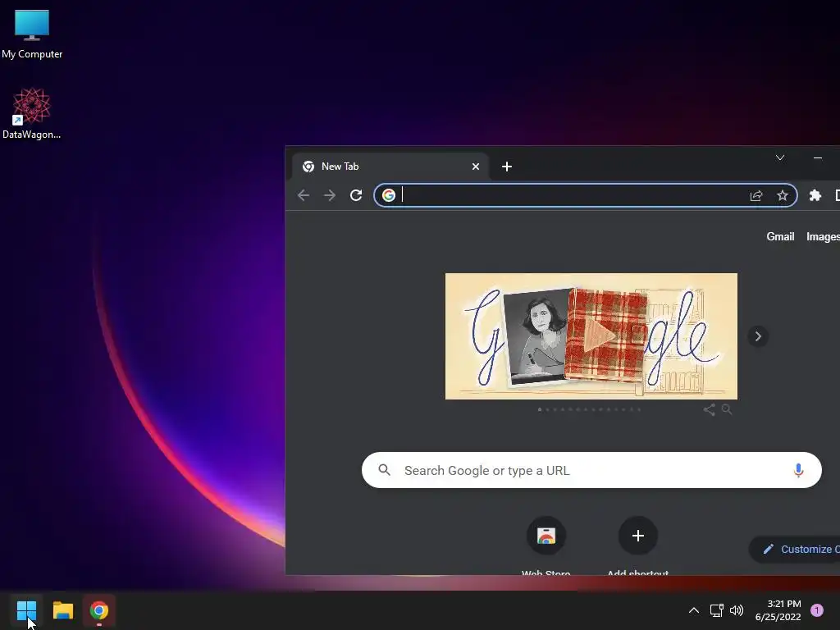The image size is (840, 630).
Task: Share the Google Doodle
Action: [709, 410]
